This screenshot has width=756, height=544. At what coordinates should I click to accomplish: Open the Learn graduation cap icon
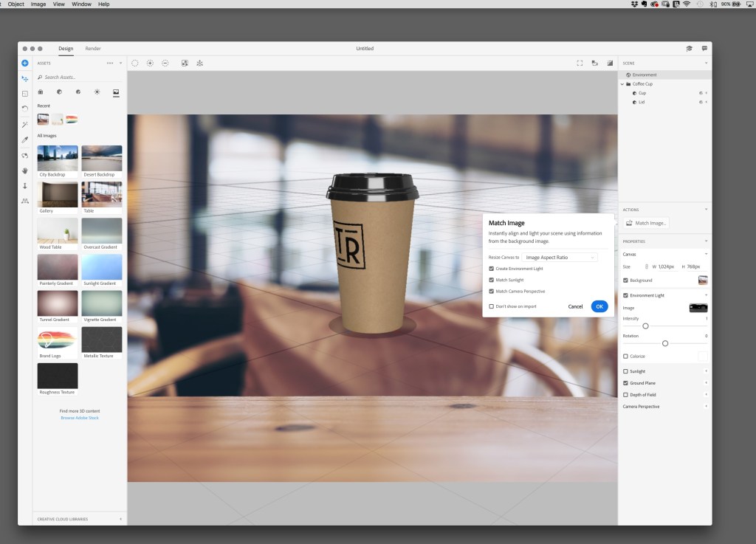[689, 49]
